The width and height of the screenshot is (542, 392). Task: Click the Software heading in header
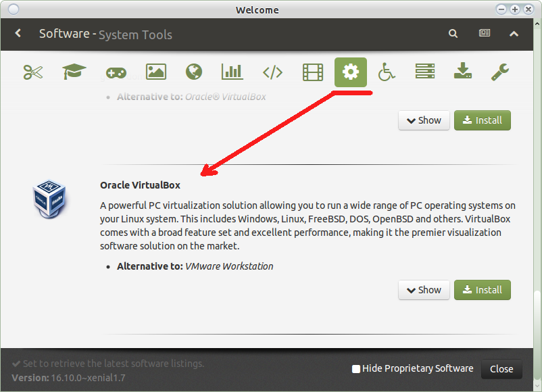[x=64, y=34]
